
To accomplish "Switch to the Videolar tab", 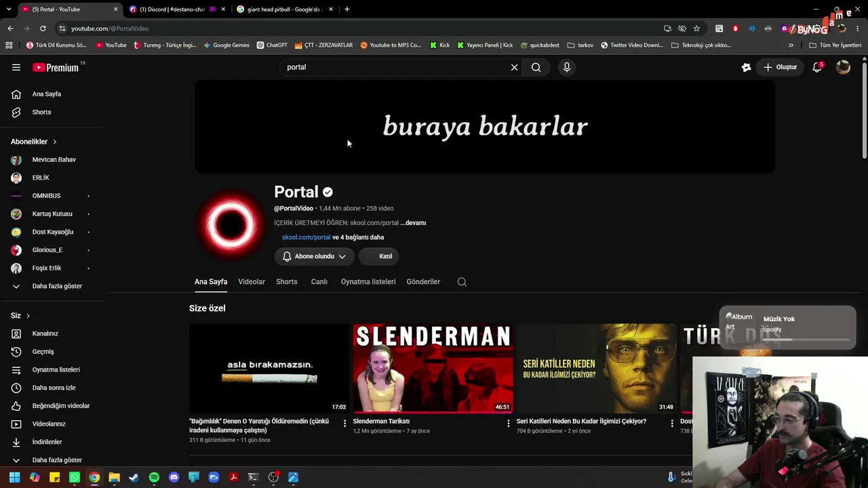I will point(252,282).
